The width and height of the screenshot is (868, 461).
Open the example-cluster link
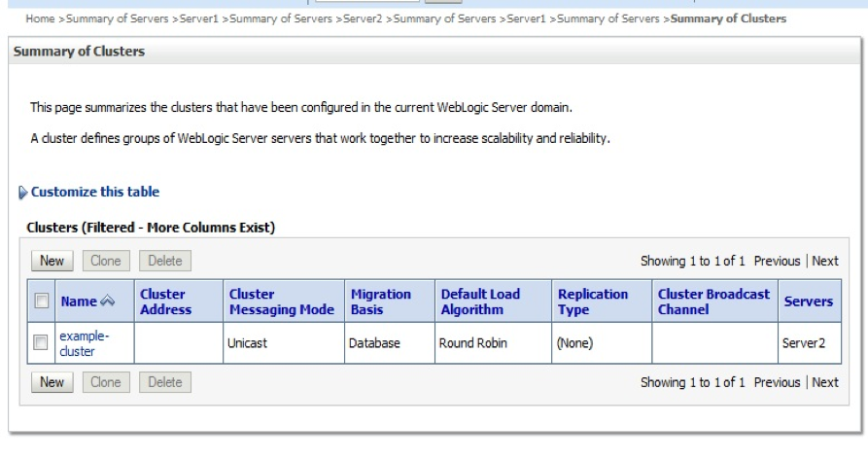click(x=85, y=343)
